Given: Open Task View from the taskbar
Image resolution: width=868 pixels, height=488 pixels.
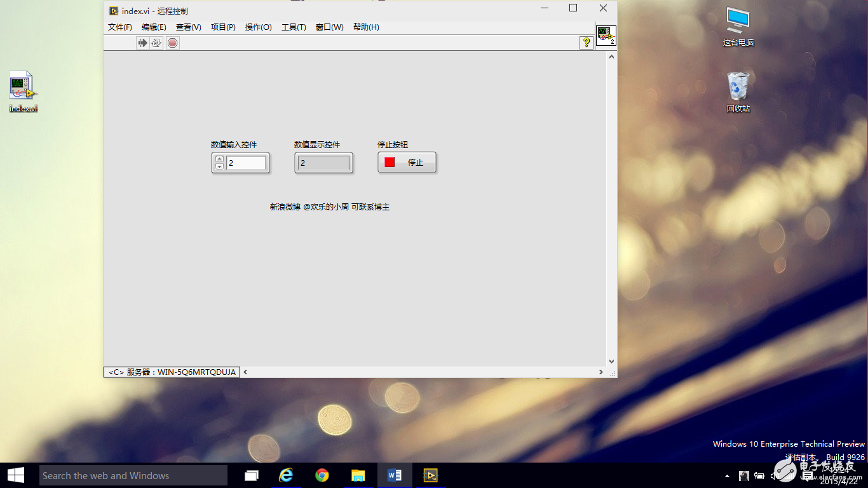Looking at the screenshot, I should point(252,475).
